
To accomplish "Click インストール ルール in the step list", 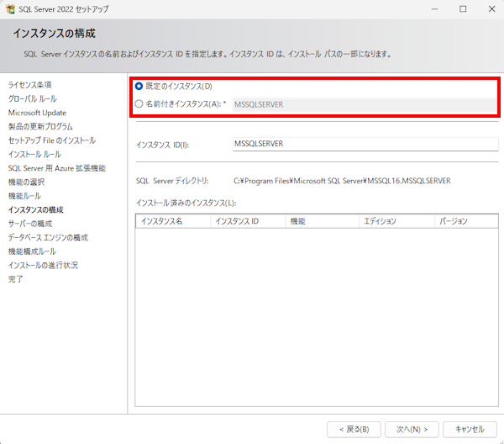I will click(x=34, y=154).
